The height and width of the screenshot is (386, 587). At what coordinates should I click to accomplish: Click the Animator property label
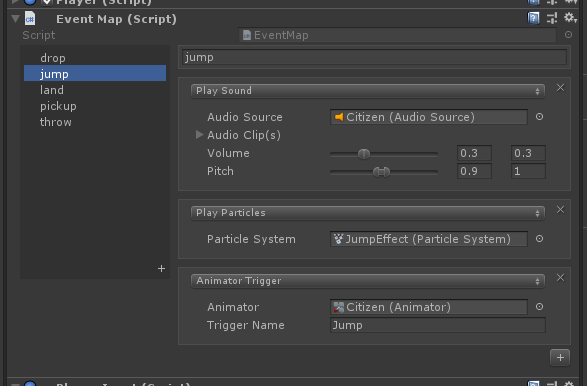tap(233, 307)
